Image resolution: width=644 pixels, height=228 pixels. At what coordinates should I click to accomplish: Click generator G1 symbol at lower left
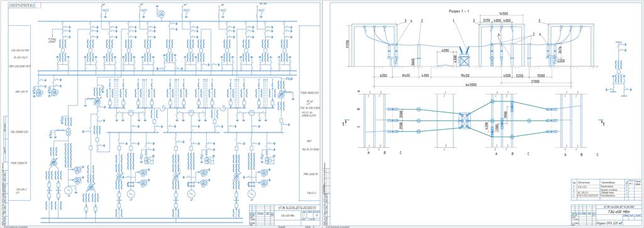[68, 190]
